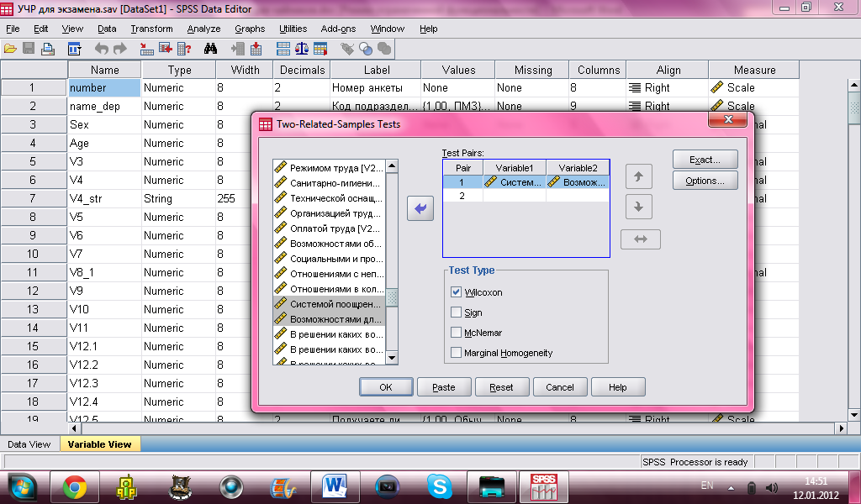Screen dimensions: 861x504
Task: Click the Go to variable icon
Action: 166,49
